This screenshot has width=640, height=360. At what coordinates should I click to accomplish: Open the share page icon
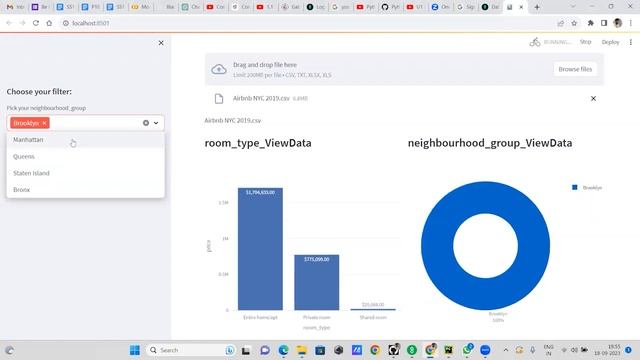pyautogui.click(x=560, y=23)
